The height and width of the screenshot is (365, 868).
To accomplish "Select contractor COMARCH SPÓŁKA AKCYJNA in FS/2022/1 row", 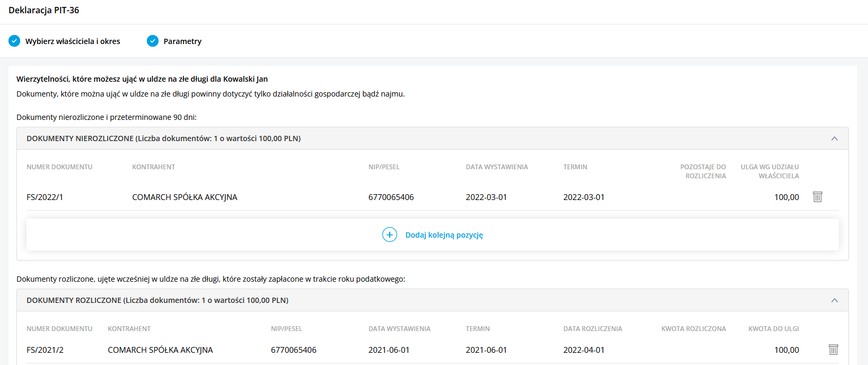I will point(185,197).
